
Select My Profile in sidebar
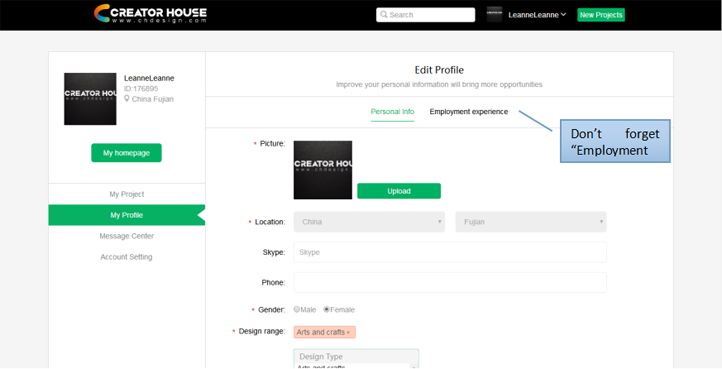tap(127, 215)
